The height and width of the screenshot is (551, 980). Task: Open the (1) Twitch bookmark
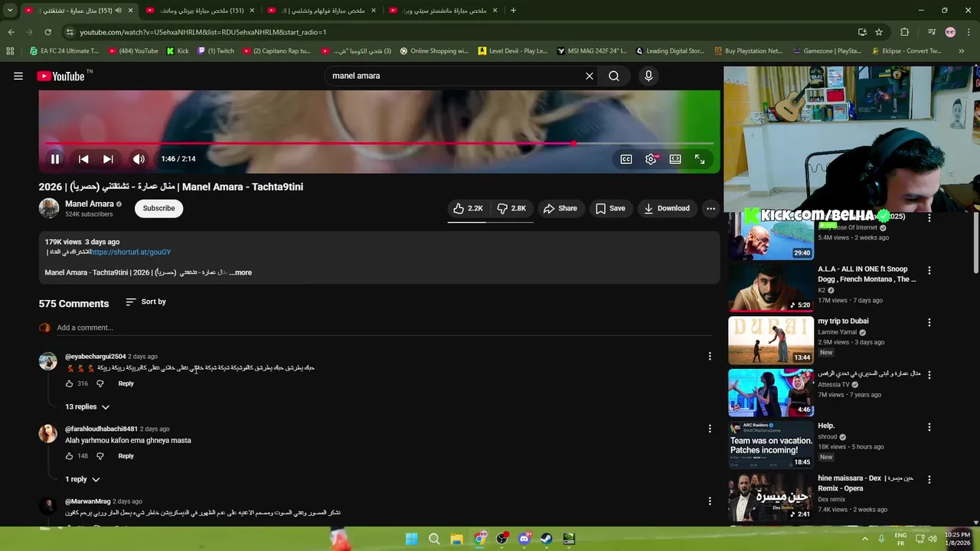tap(216, 51)
